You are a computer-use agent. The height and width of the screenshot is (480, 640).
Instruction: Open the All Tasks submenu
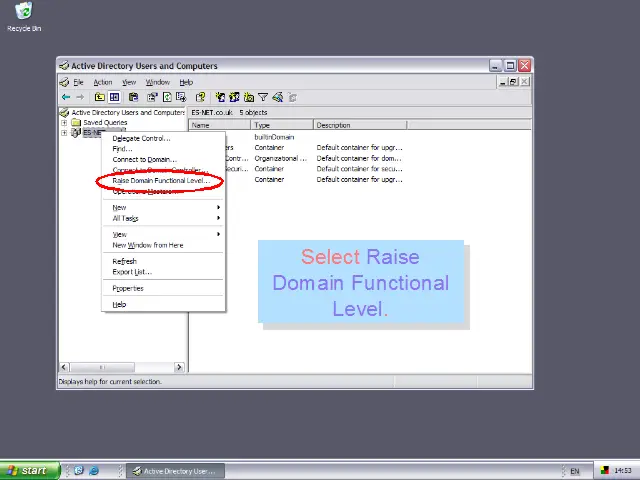(x=163, y=218)
